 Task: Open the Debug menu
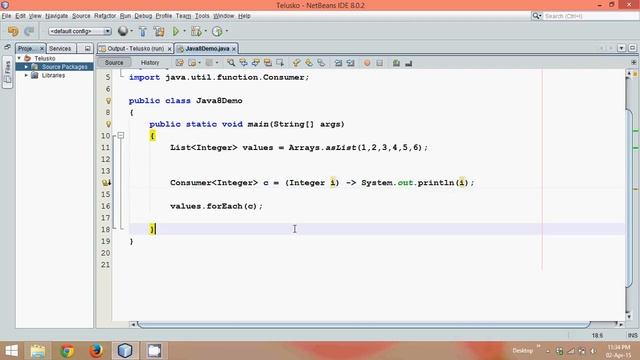tap(143, 16)
